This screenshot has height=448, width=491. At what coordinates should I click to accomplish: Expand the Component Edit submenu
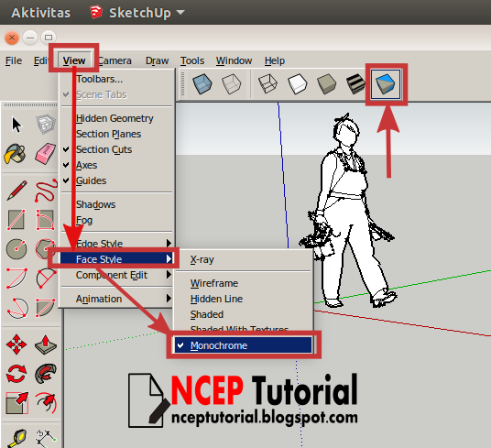coord(116,275)
